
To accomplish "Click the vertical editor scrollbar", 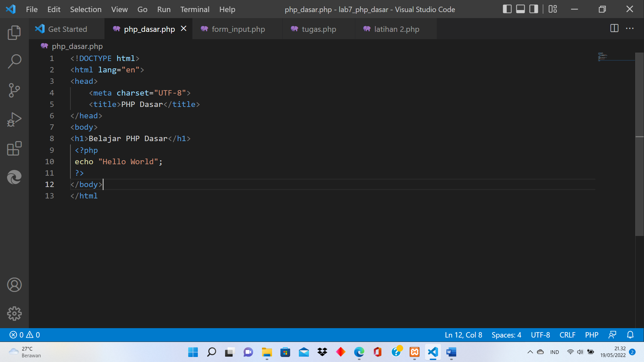I will (x=639, y=144).
